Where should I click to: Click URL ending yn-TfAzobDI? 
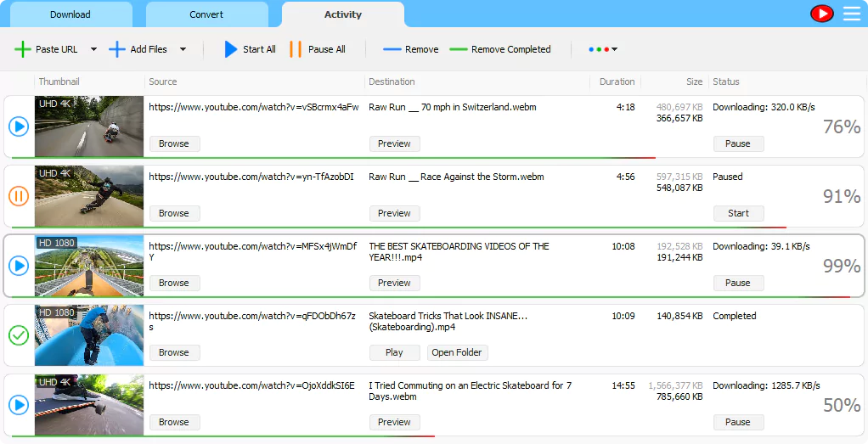click(x=251, y=177)
